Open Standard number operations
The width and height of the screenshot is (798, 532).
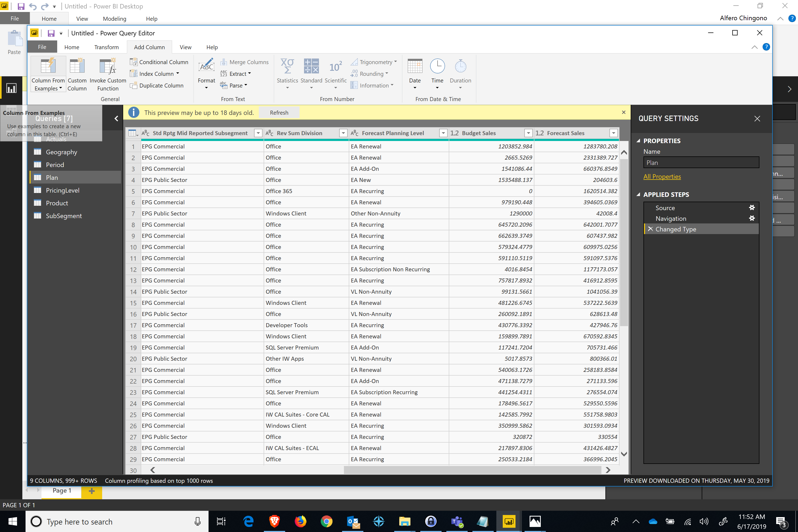point(311,74)
